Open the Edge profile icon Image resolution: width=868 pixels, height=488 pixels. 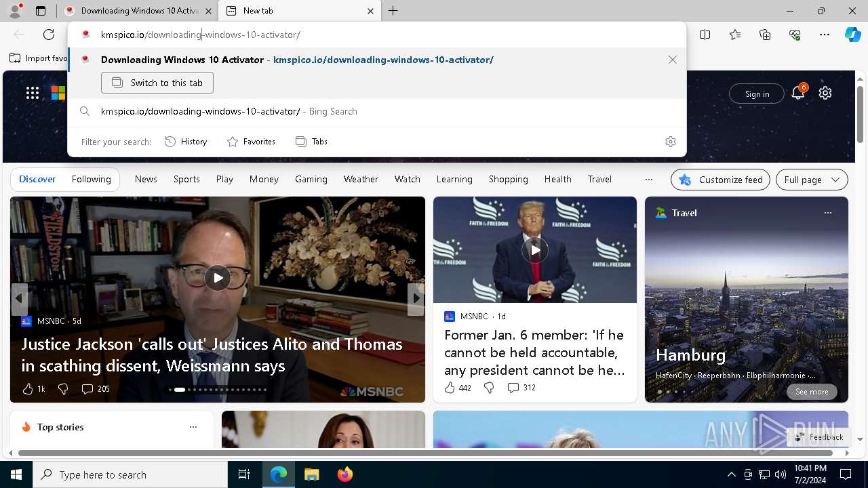click(15, 11)
